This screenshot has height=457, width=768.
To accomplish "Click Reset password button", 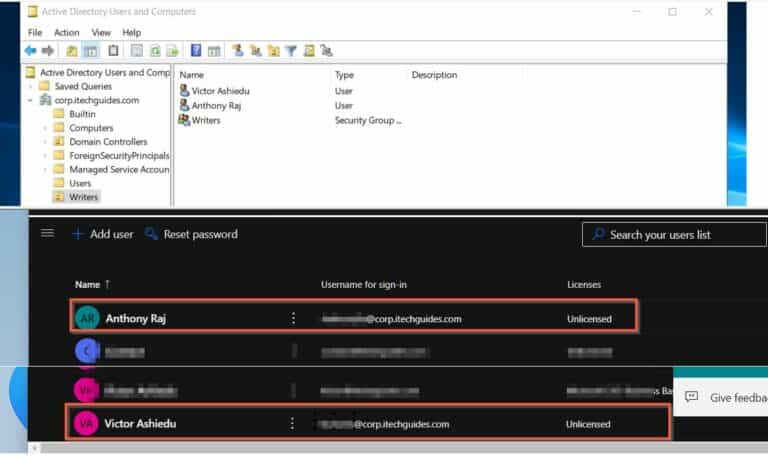I will [192, 234].
